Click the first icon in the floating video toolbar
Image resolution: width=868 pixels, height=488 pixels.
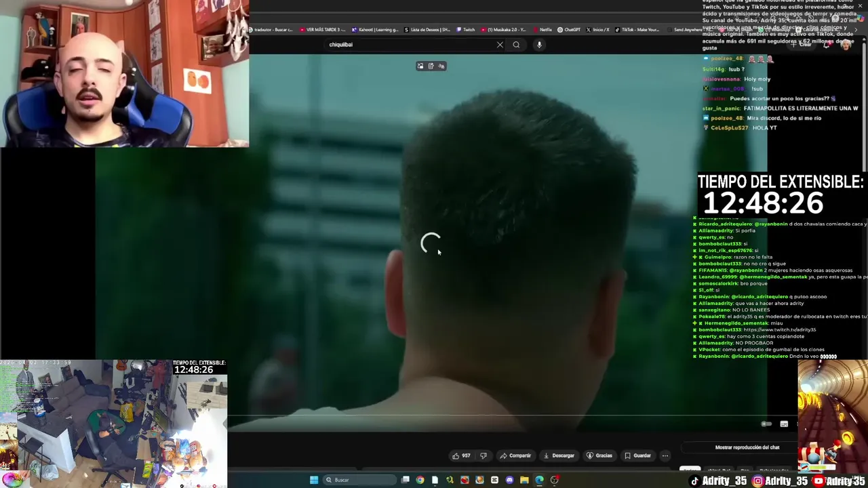click(420, 66)
